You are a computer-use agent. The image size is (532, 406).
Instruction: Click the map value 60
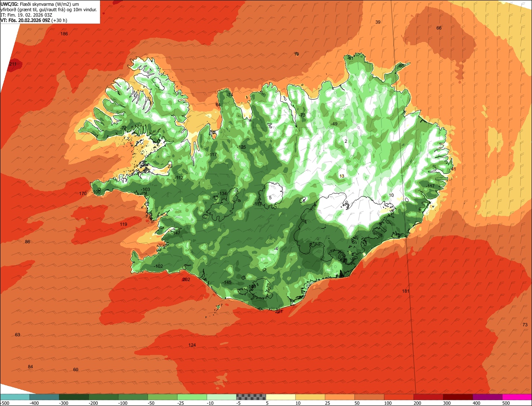click(76, 369)
